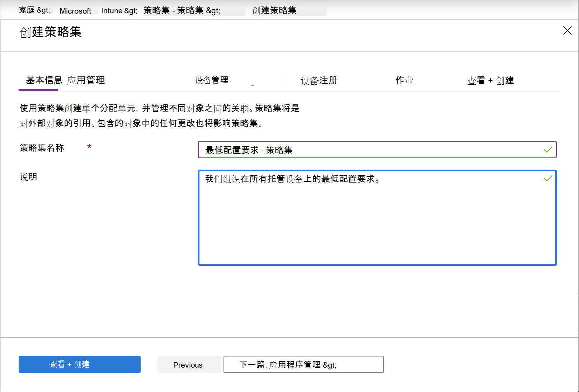Switch to the 应用管理 tab

tap(86, 80)
